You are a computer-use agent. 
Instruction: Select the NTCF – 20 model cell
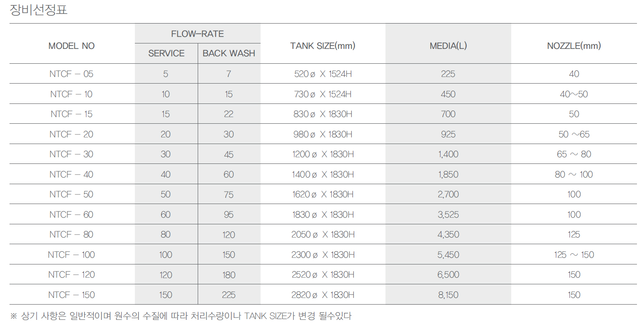72,134
